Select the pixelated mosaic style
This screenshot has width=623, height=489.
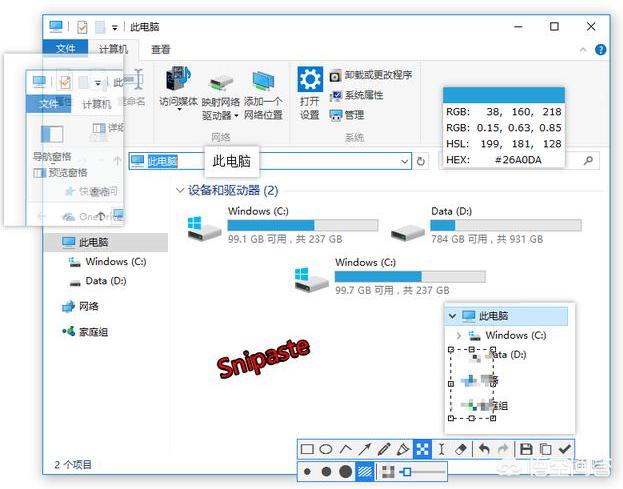tap(388, 472)
